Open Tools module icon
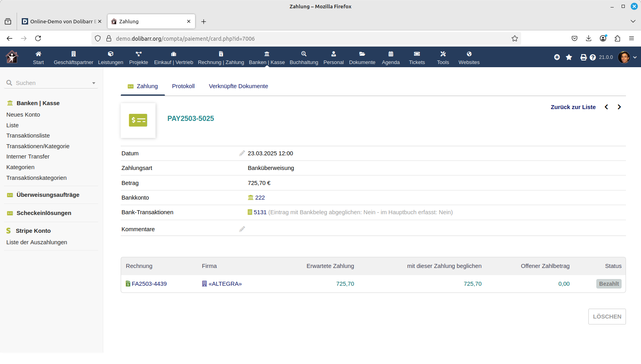Viewport: 641px width, 364px height. [x=443, y=54]
